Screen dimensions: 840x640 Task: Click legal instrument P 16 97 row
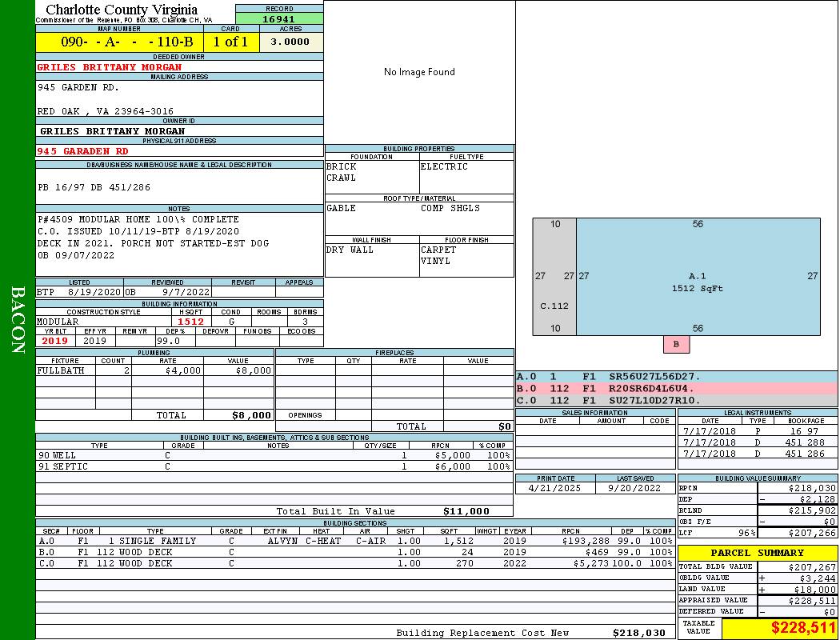point(758,430)
